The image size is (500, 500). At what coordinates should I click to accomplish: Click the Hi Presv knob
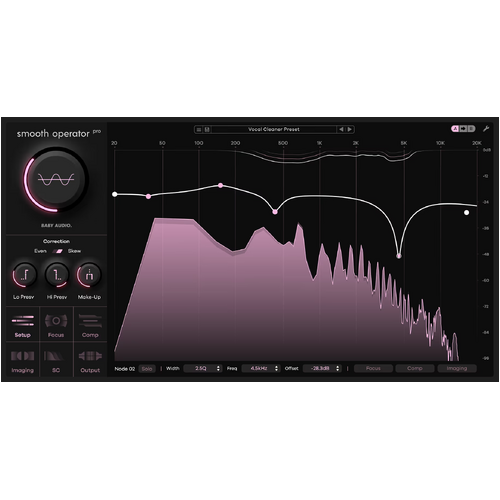point(57,275)
